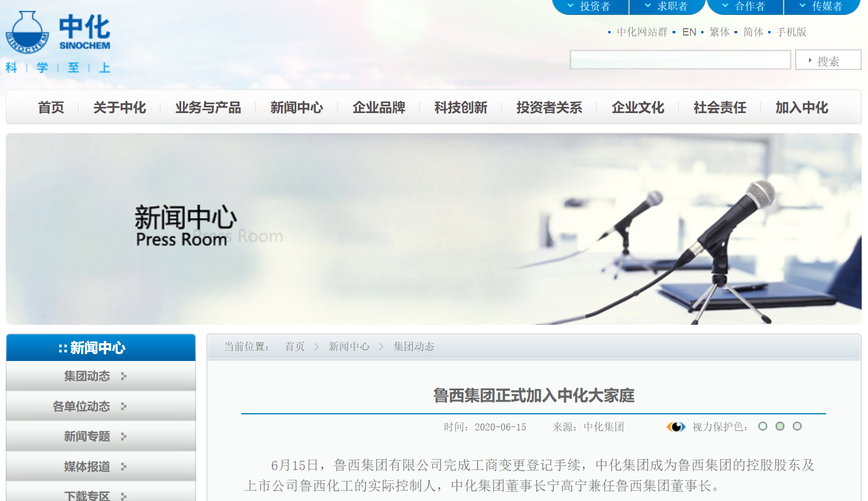Open the 科技创新 menu

point(461,107)
